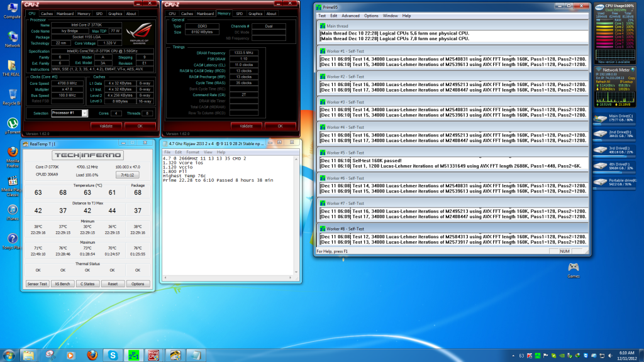This screenshot has width=644, height=362.
Task: Open the Advanced menu in Prime95
Action: click(x=350, y=16)
